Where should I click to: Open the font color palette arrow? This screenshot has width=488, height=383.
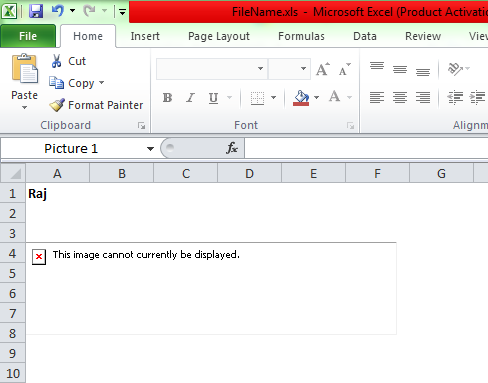[x=350, y=98]
